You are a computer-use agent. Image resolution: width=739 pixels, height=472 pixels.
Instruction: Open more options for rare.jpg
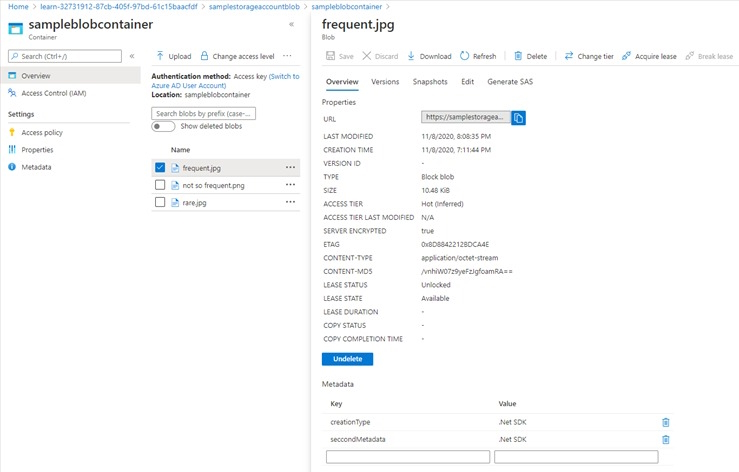point(290,202)
